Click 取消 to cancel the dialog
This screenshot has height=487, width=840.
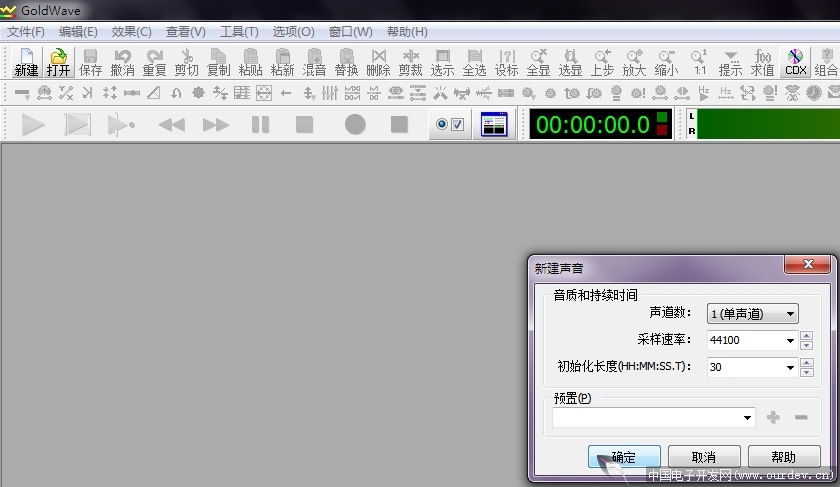[704, 457]
